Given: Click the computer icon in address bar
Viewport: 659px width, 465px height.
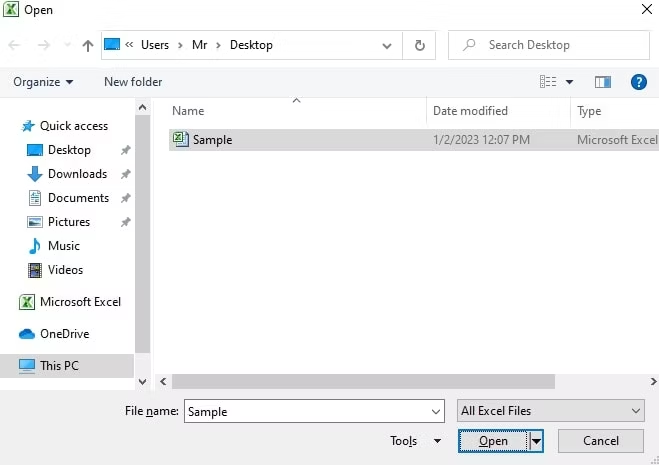Looking at the screenshot, I should coord(112,44).
